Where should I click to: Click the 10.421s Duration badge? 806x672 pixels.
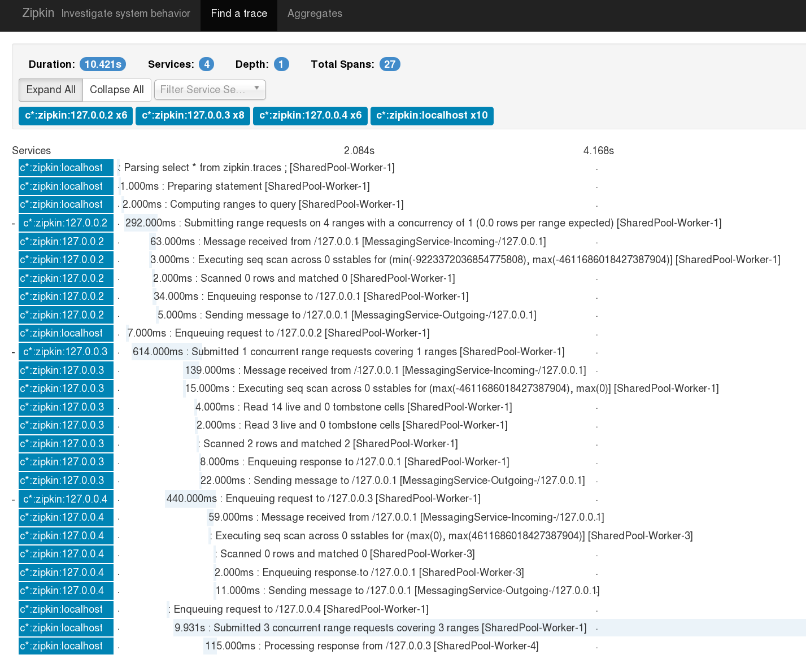click(x=103, y=64)
